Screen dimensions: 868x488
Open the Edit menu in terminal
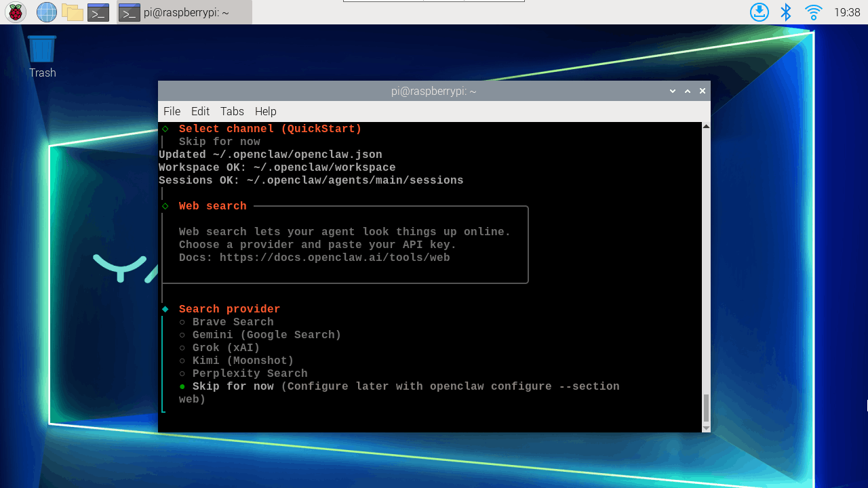[x=200, y=111]
